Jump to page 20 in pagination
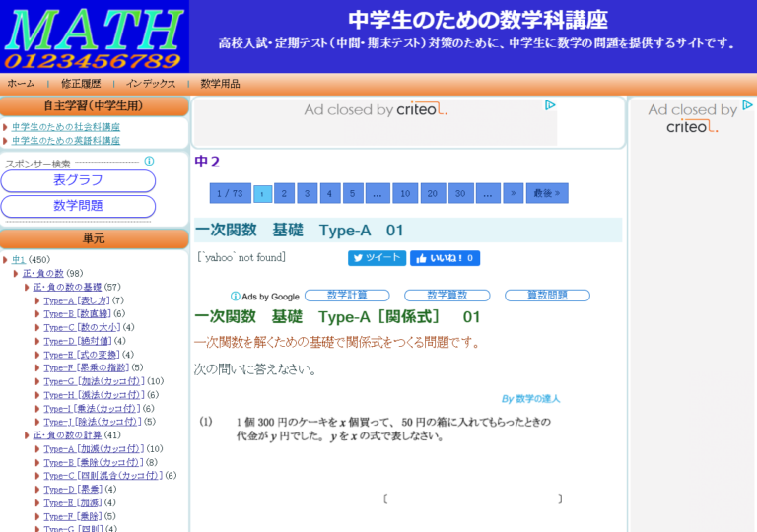 tap(433, 193)
